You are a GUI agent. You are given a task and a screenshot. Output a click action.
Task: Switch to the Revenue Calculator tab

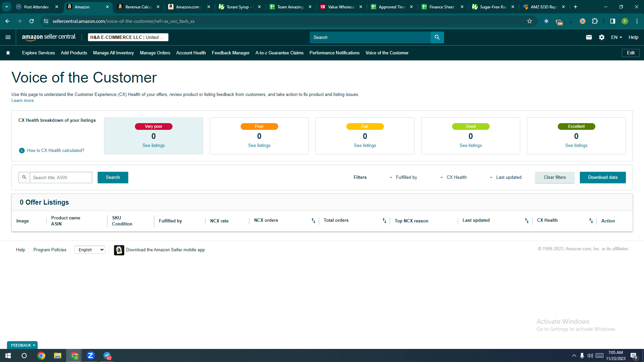[x=139, y=7]
